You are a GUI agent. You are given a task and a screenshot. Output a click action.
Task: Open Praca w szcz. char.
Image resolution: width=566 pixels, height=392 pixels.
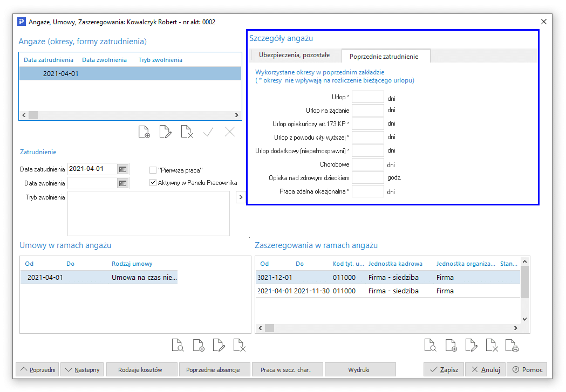(x=288, y=370)
